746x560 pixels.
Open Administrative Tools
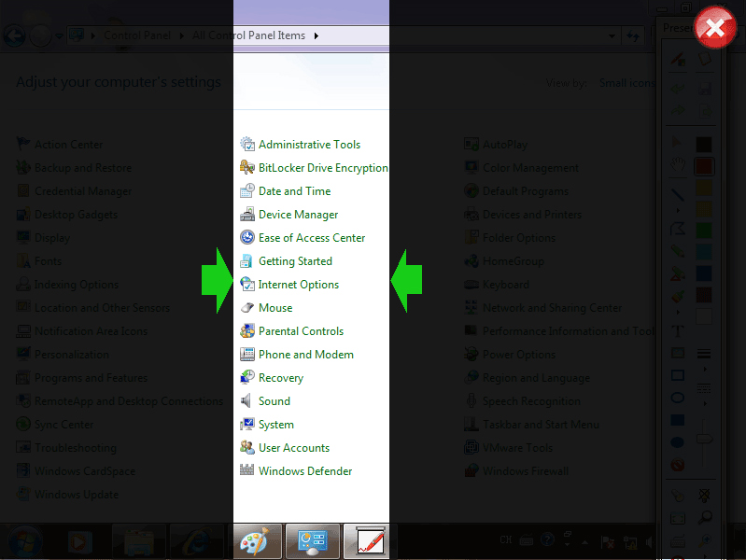pos(309,145)
